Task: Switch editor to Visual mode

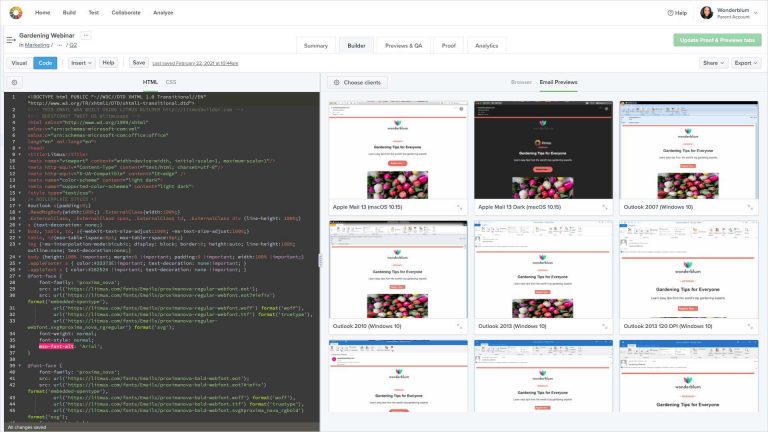Action: click(x=19, y=63)
